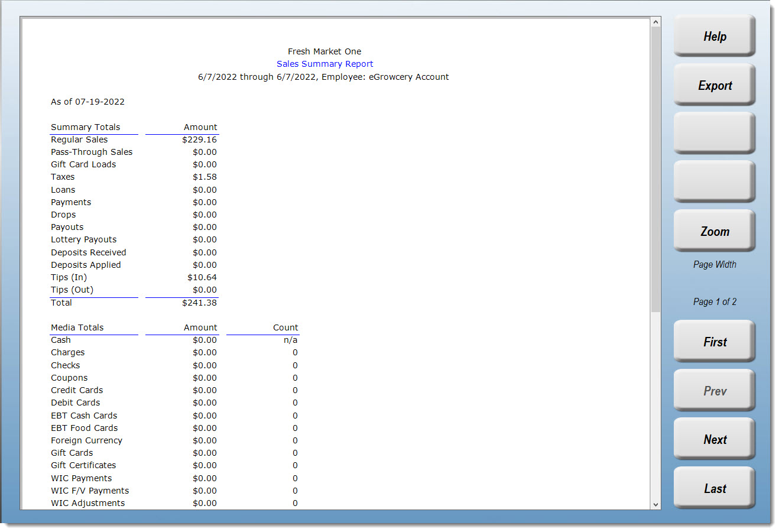
Task: Click the scrollbar up arrow
Action: [x=655, y=22]
